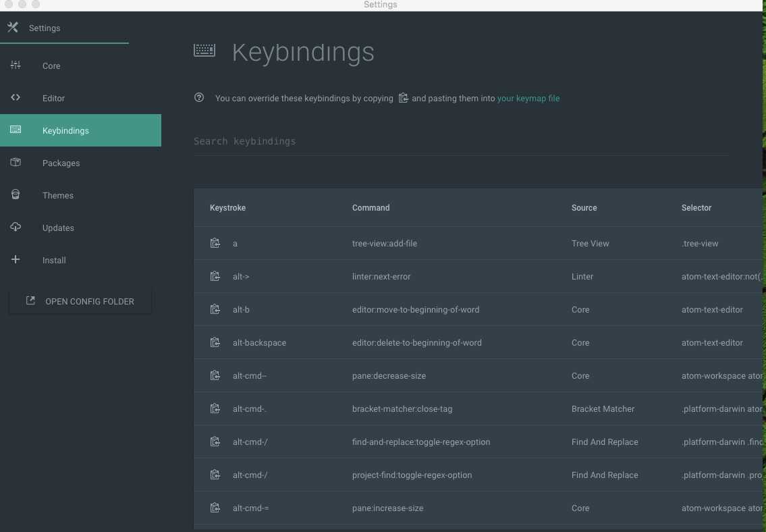Copy keybinding for editor:delete-to-beginning-of-word
Image resolution: width=766 pixels, height=532 pixels.
[215, 342]
